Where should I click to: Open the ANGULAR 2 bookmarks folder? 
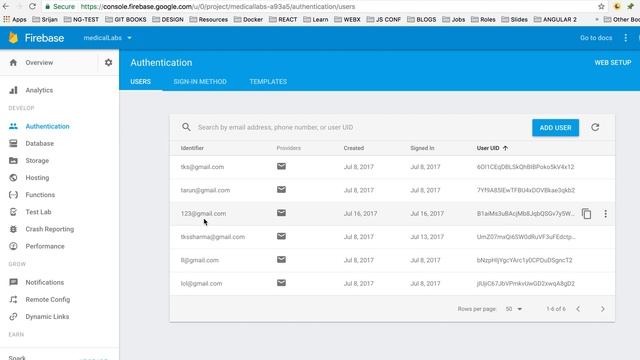pos(555,19)
